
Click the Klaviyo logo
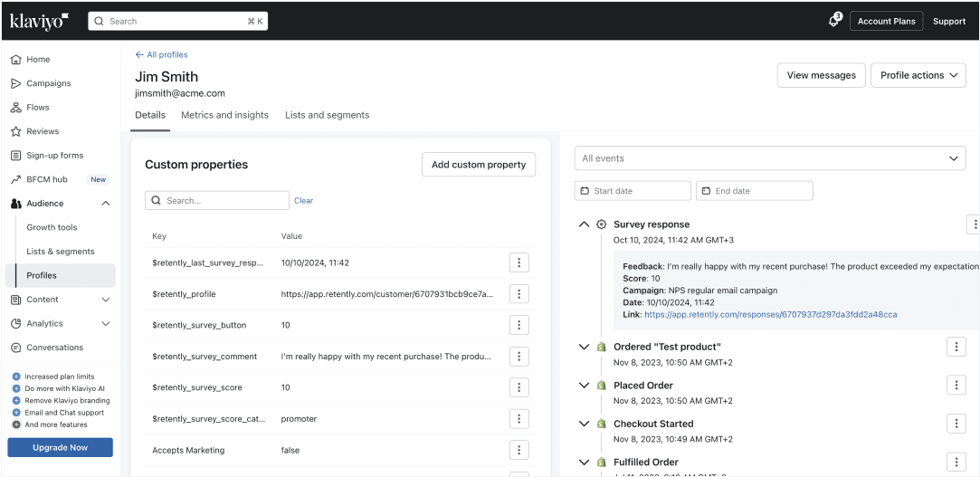pyautogui.click(x=40, y=21)
